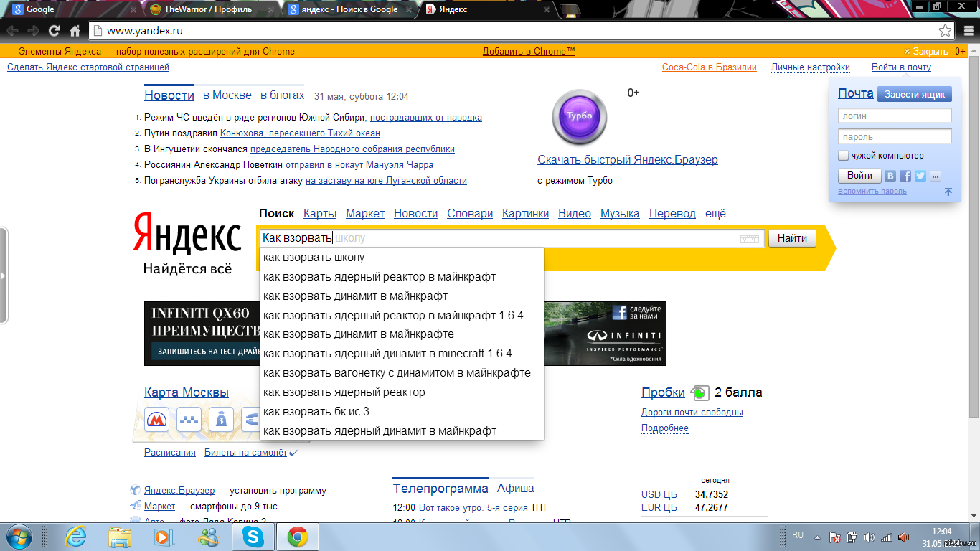
Task: Click the VK login icon in the mail panel
Action: 890,176
